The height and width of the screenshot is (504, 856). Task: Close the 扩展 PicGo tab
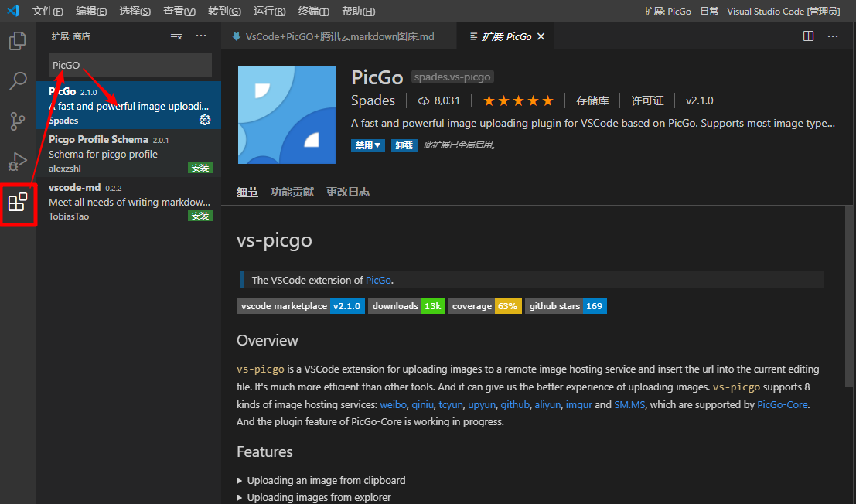coord(541,36)
